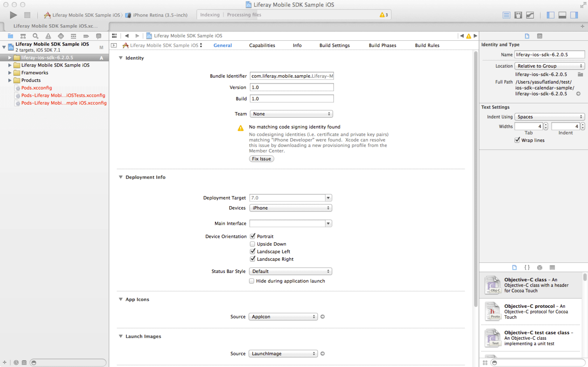Viewport: 588px width, 367px height.
Task: Disable Portrait device orientation
Action: pos(252,236)
